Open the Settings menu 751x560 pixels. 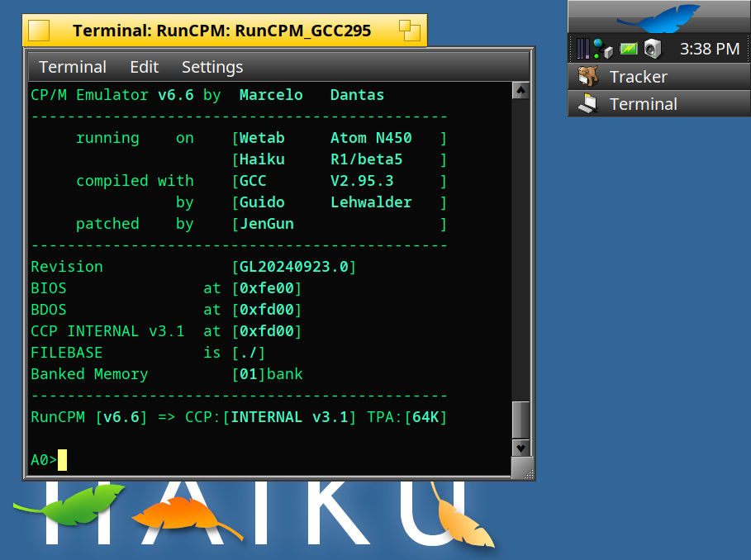(x=212, y=67)
